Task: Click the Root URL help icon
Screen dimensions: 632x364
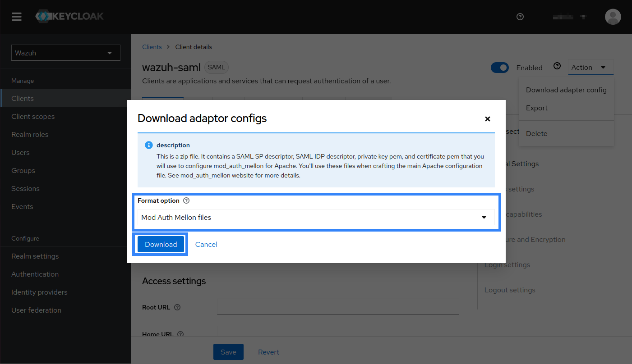Action: tap(177, 307)
